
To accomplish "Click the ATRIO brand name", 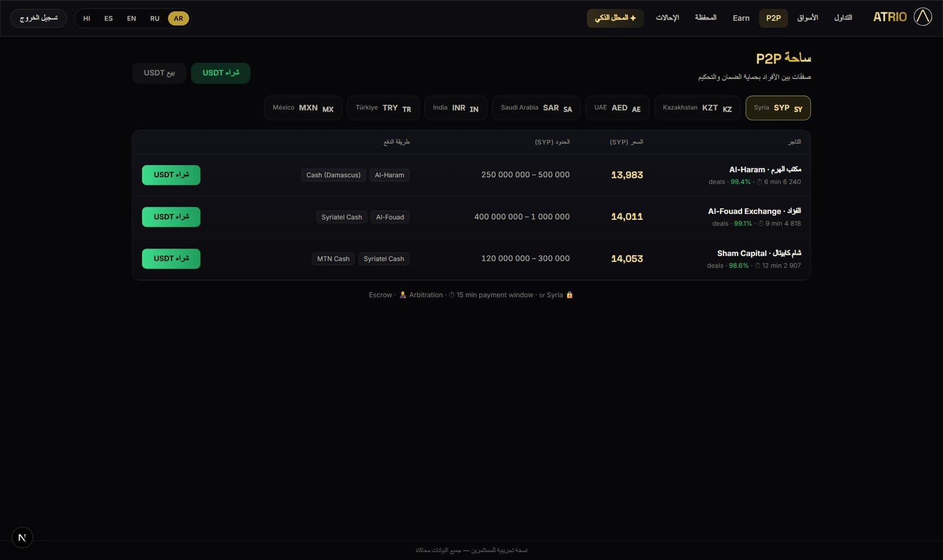I will (890, 17).
